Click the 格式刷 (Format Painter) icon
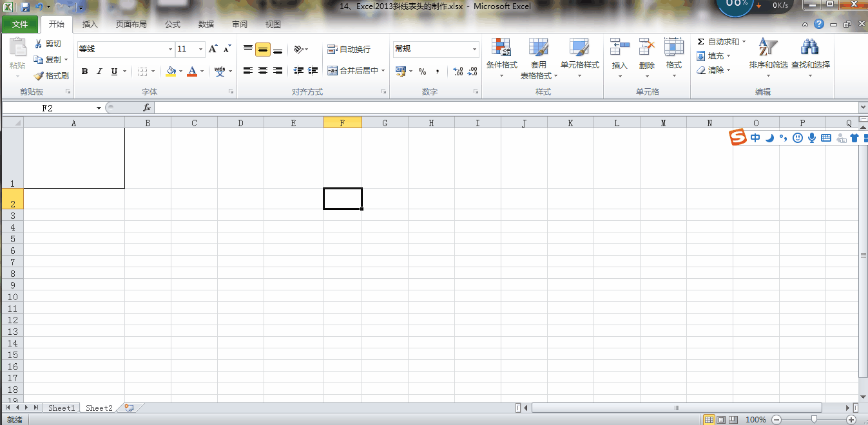Viewport: 868px width, 425px height. click(50, 75)
